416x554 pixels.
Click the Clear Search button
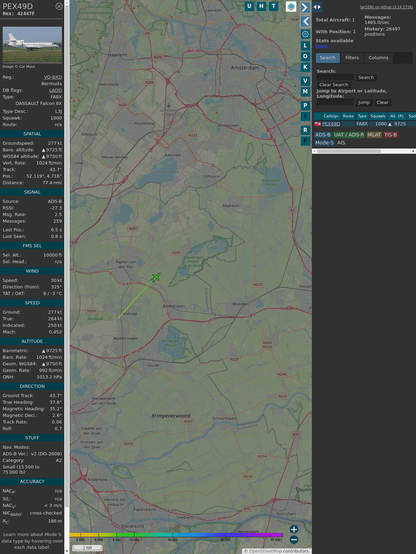334,84
